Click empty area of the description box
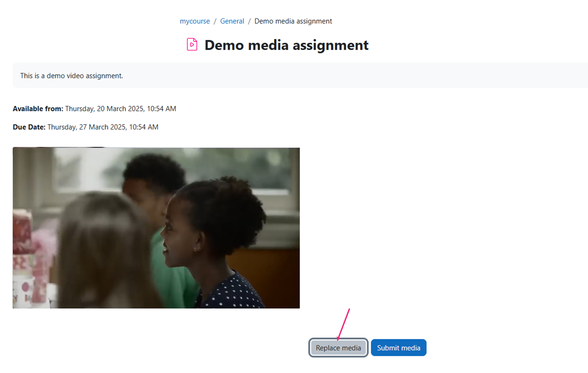588x373 pixels. pyautogui.click(x=342, y=75)
